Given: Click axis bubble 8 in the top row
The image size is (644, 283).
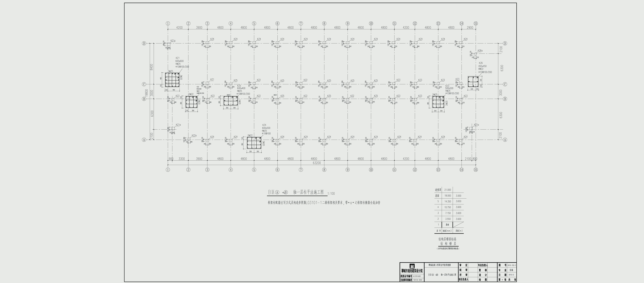Looking at the screenshot, I should 324,23.
